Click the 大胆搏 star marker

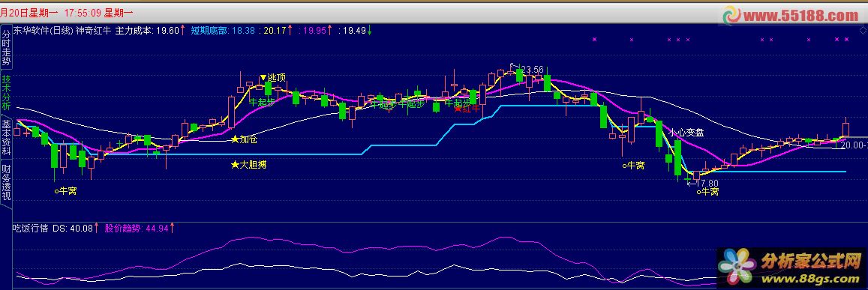[x=248, y=164]
